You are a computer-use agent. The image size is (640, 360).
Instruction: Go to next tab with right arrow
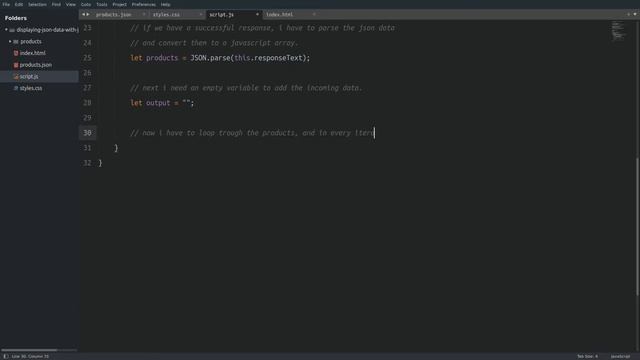88,14
